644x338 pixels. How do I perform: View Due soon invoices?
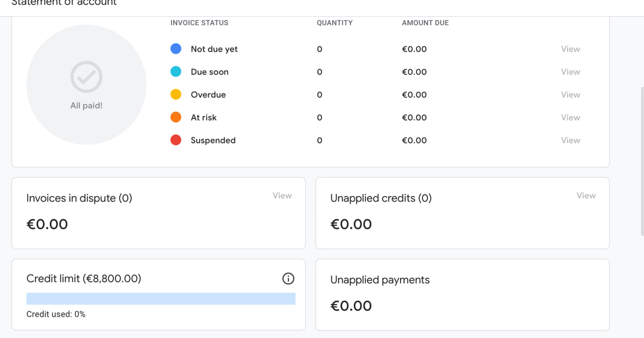[571, 72]
